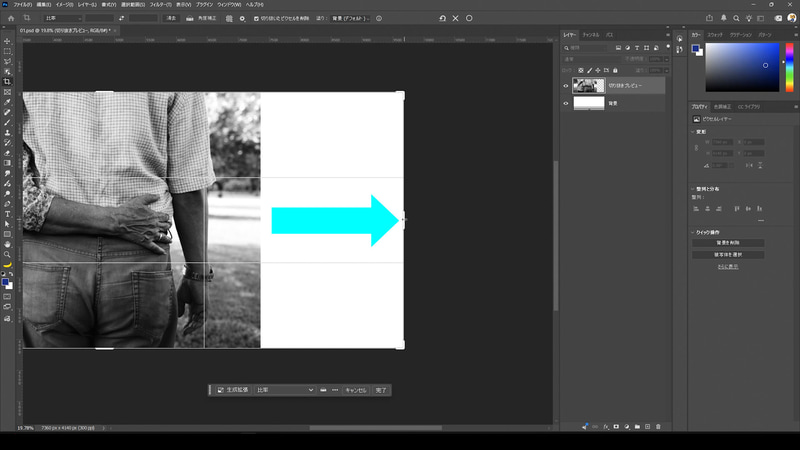Toggle lock position icon

pyautogui.click(x=597, y=70)
